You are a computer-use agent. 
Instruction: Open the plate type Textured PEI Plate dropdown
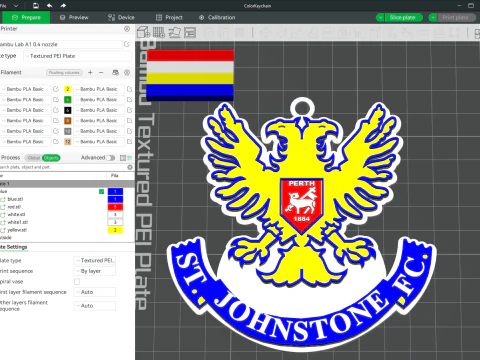tap(77, 56)
